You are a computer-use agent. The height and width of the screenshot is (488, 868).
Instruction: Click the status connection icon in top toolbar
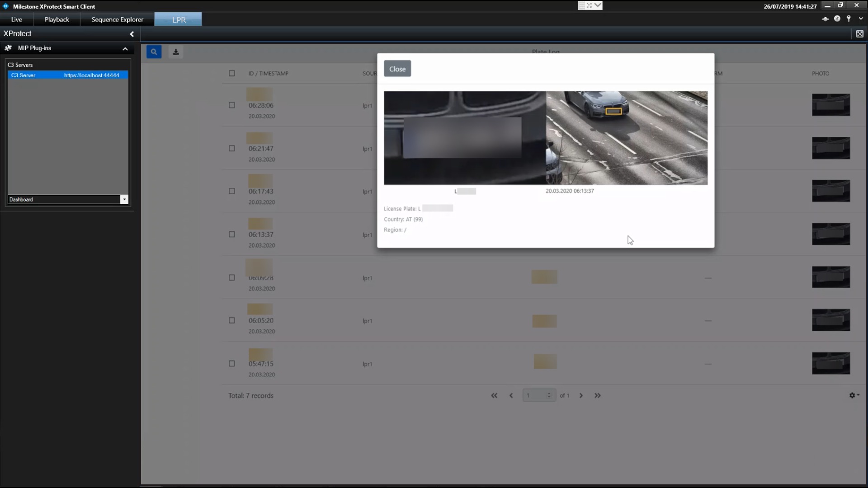[x=825, y=19]
